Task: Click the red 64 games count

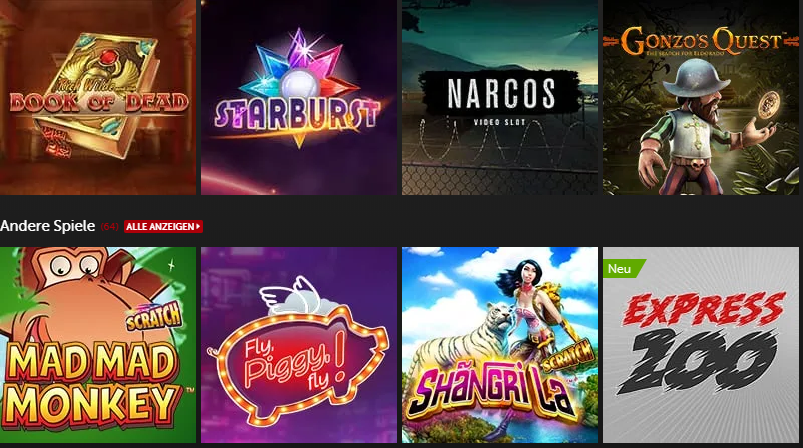Action: (109, 226)
